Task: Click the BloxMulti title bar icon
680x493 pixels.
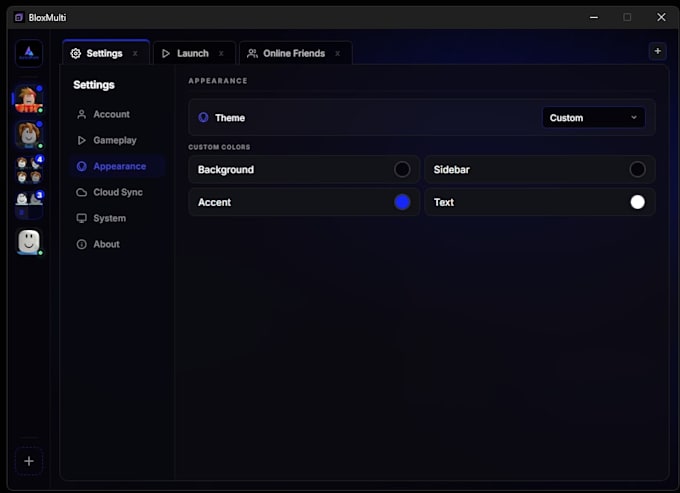Action: click(19, 17)
